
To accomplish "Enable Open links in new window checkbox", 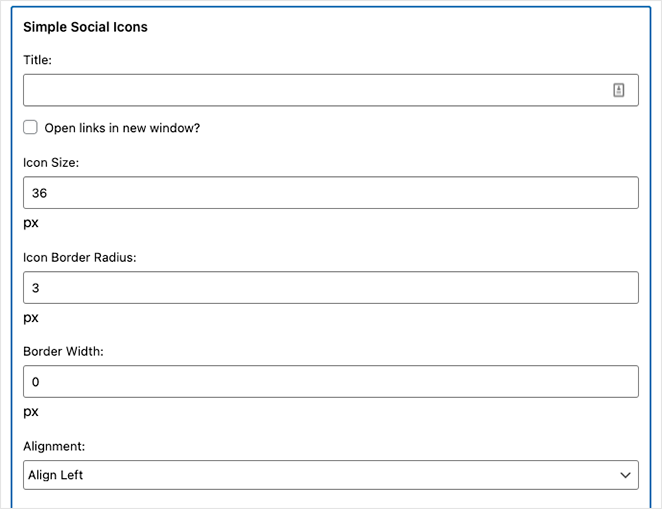I will point(30,127).
